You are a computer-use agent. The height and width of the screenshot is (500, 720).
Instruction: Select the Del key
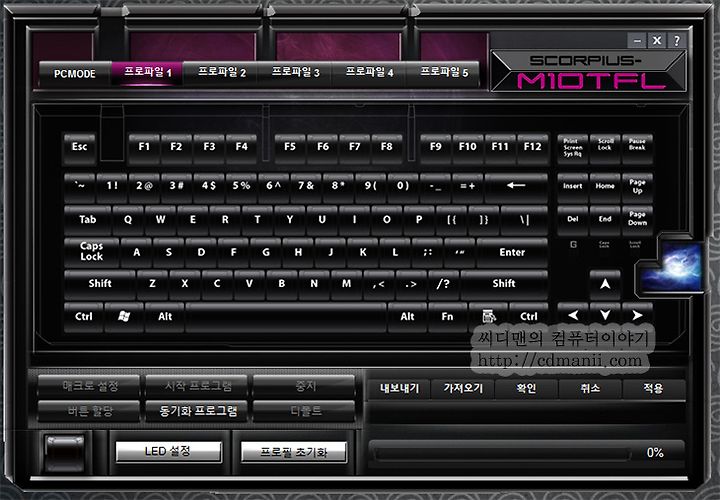click(x=573, y=219)
